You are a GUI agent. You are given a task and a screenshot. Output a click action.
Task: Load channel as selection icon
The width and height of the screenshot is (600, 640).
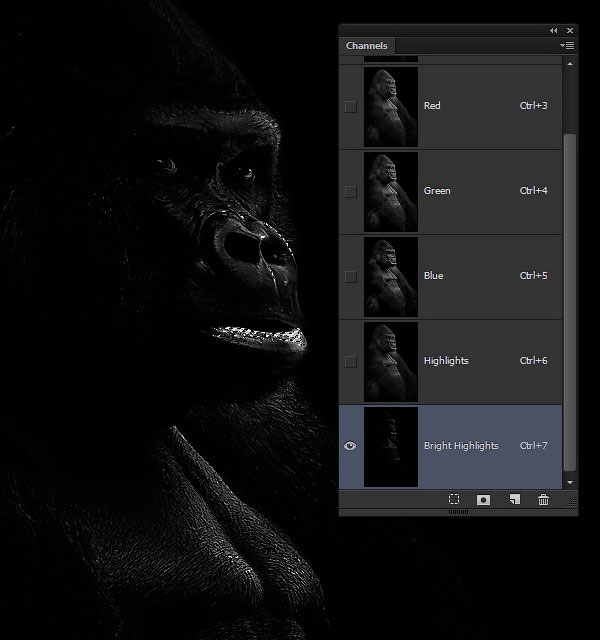(x=454, y=500)
